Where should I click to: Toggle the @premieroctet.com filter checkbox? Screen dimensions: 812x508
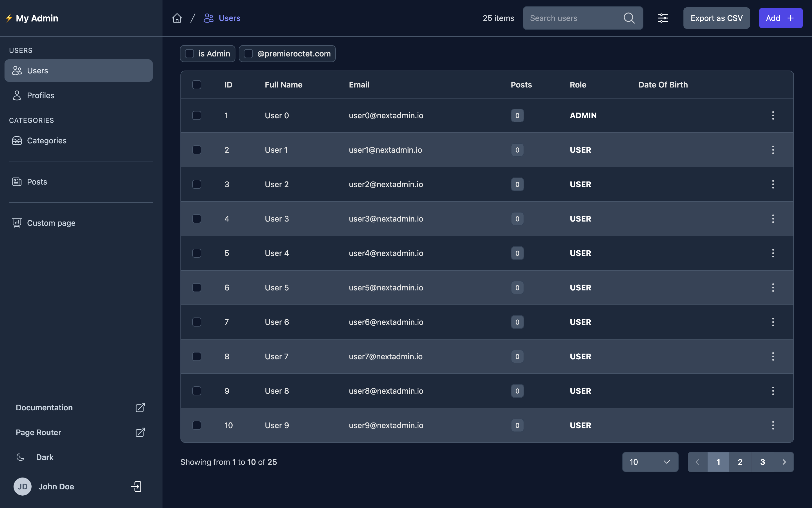[248, 54]
